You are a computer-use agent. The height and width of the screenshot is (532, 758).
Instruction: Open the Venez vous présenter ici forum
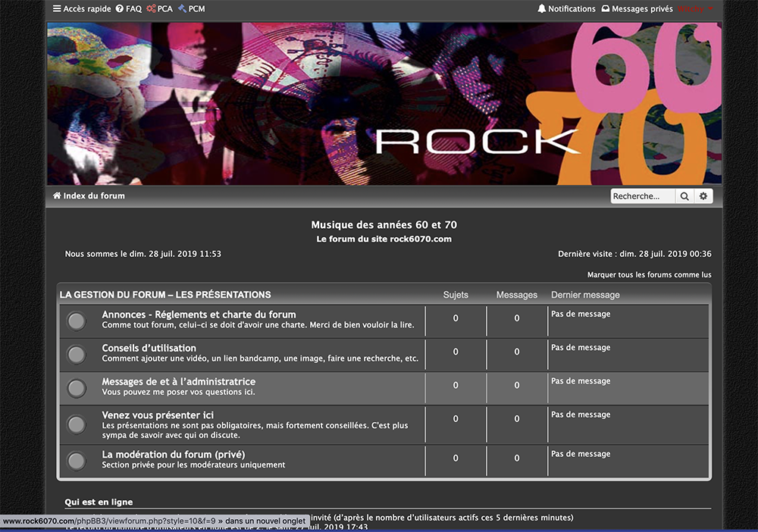(158, 415)
